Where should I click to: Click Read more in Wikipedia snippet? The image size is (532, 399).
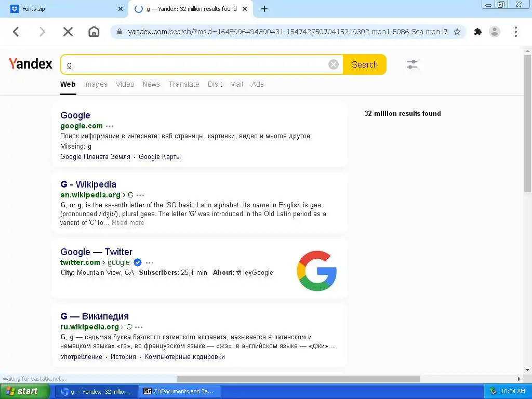tap(128, 222)
